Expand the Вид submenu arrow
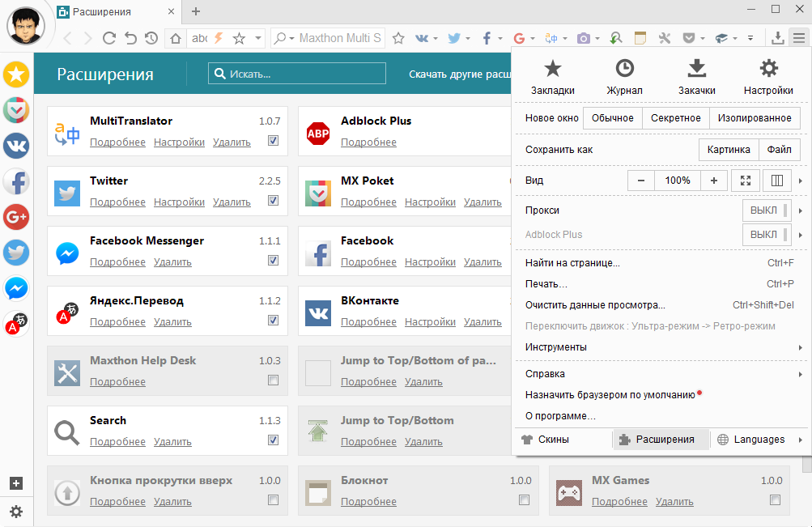The height and width of the screenshot is (527, 812). 801,181
